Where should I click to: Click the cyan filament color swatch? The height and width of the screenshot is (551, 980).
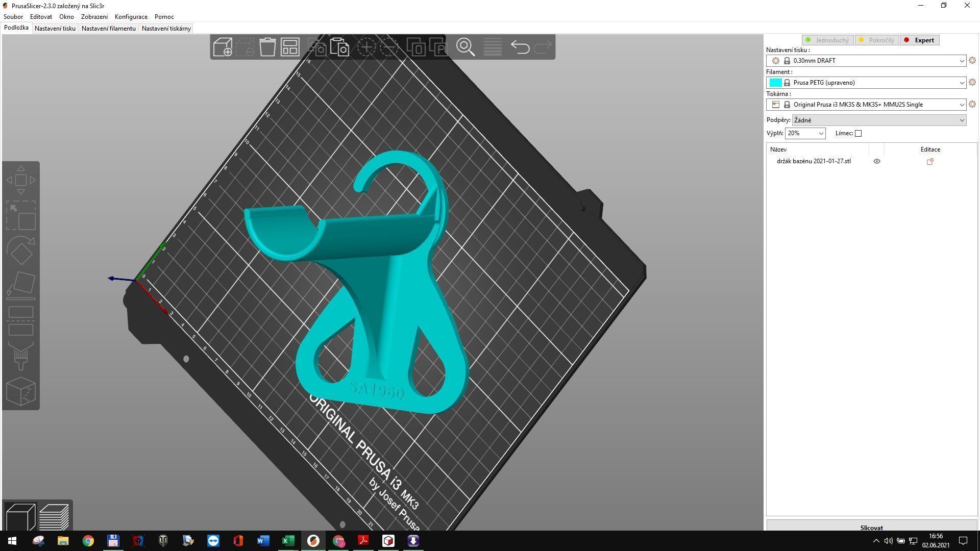775,83
